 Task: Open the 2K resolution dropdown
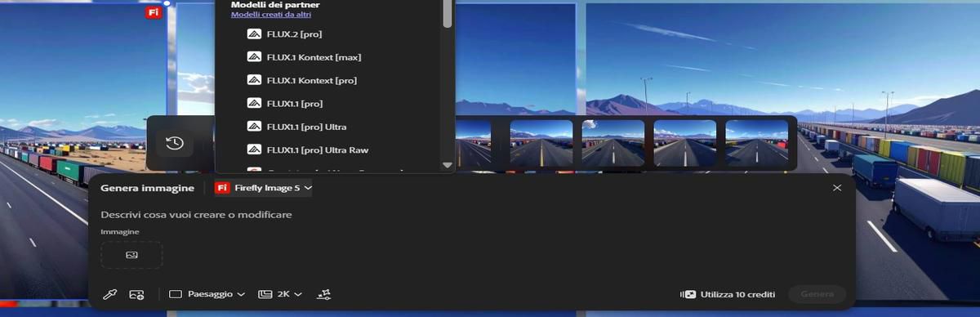click(281, 294)
